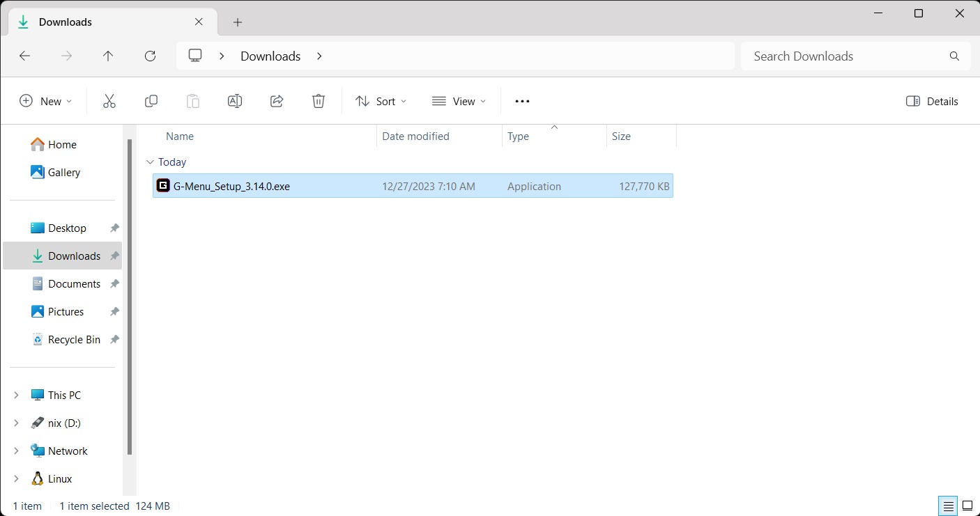Open Home in the sidebar
The image size is (980, 516).
(x=62, y=144)
